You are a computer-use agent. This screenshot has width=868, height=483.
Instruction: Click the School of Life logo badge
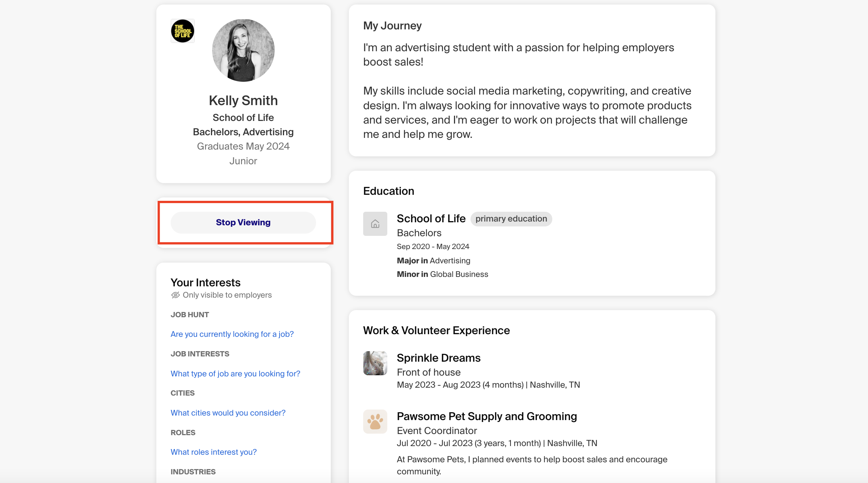tap(183, 31)
